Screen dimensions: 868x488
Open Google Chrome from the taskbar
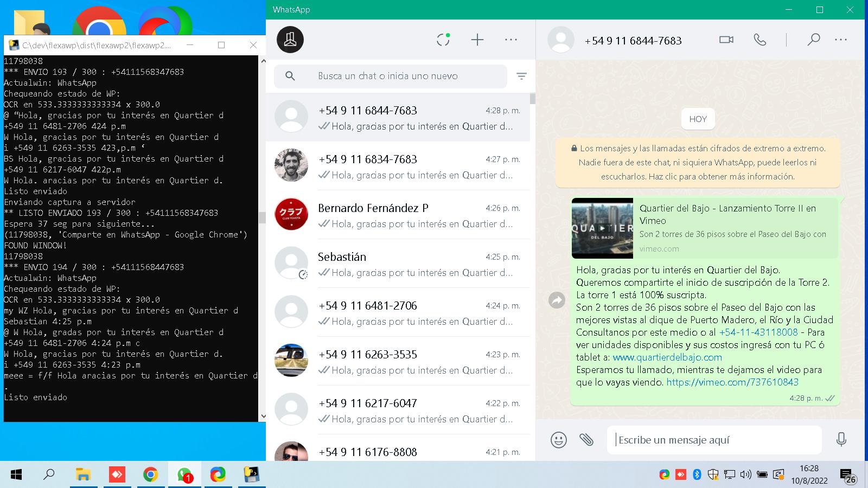coord(150,475)
